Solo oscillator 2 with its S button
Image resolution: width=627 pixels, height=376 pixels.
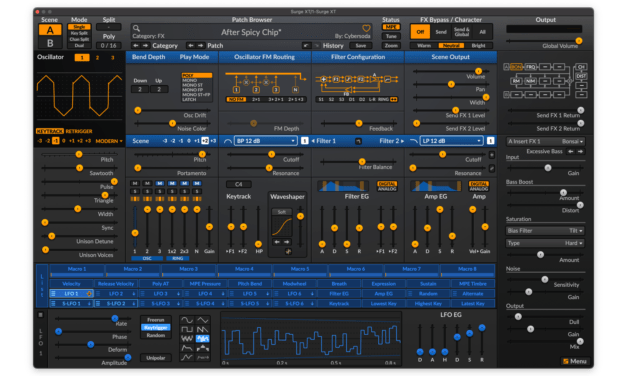(x=147, y=191)
